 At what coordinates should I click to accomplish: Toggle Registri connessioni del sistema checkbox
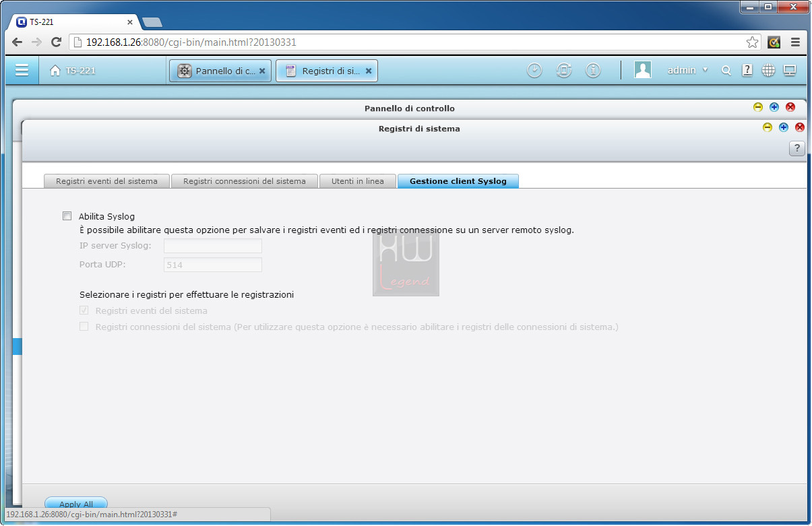[84, 327]
